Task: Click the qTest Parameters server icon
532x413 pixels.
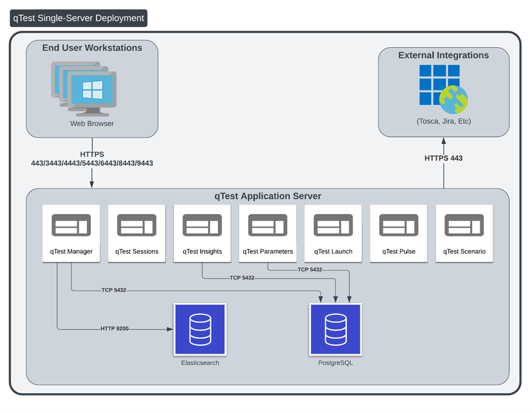Action: click(268, 225)
